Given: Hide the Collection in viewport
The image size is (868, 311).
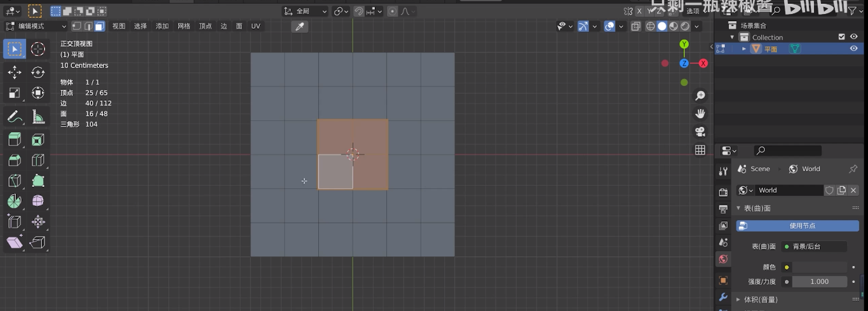Looking at the screenshot, I should click(x=853, y=37).
